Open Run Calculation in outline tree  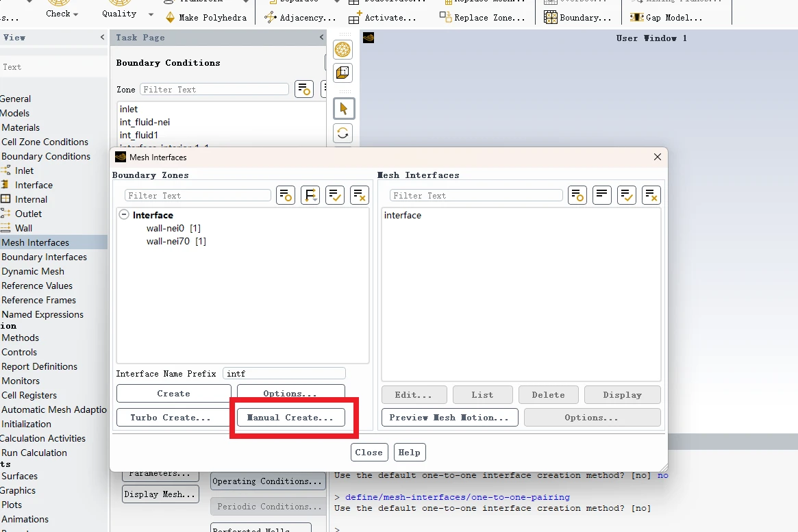[x=34, y=453]
